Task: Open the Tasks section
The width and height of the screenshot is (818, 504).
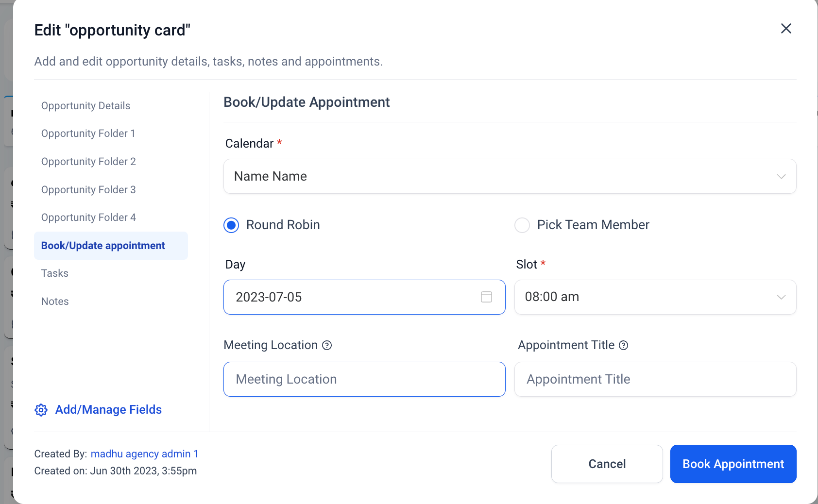Action: pos(55,273)
